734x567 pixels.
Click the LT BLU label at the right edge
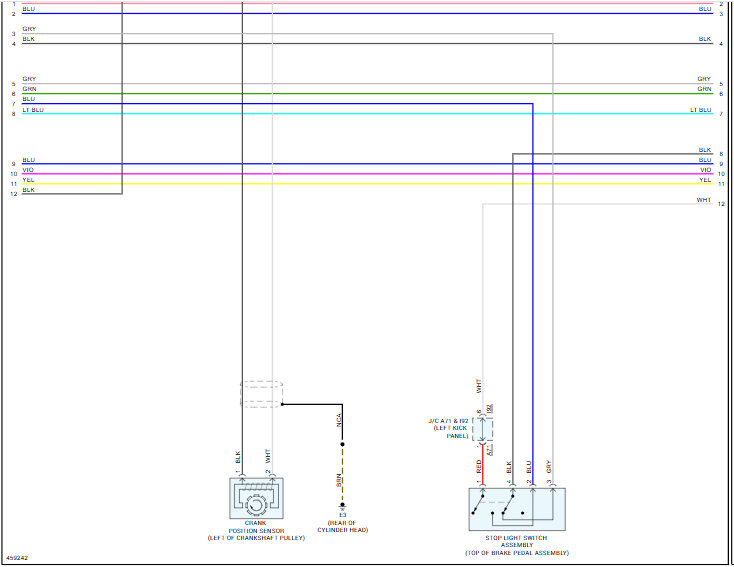700,110
